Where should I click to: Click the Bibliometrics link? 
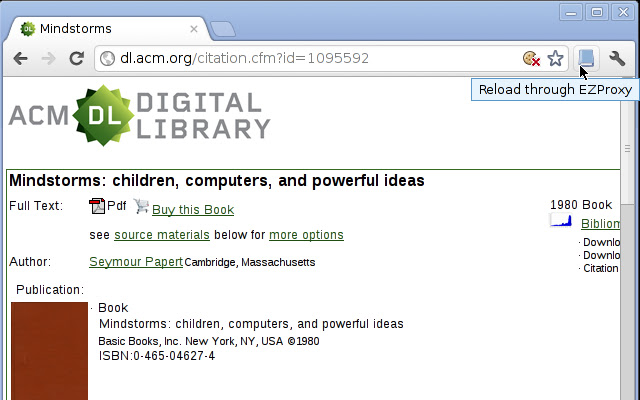(600, 224)
